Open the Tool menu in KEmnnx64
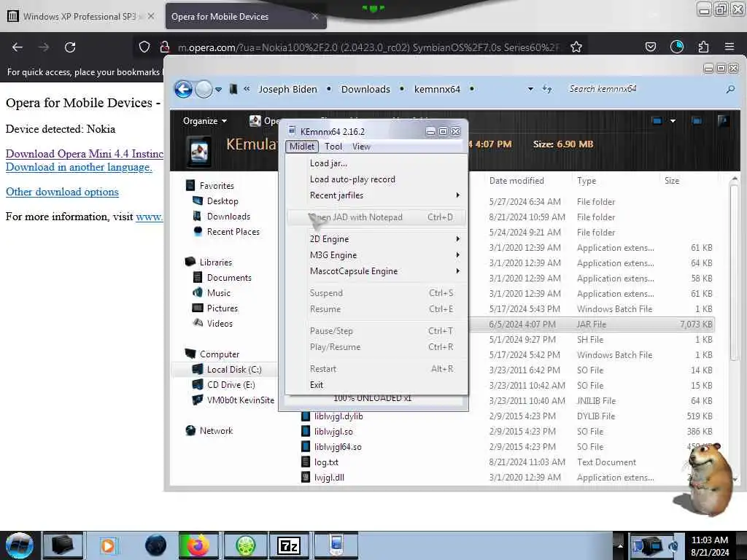Viewport: 747px width, 560px height. tap(333, 147)
